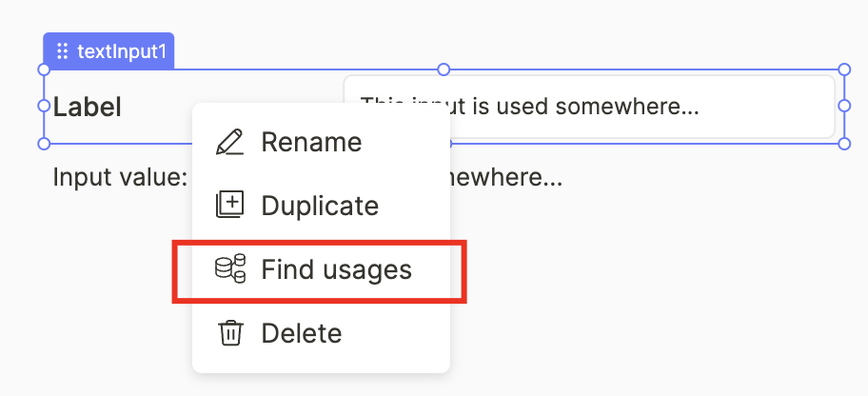Click the Input value text below component
This screenshot has width=868, height=396.
118,178
